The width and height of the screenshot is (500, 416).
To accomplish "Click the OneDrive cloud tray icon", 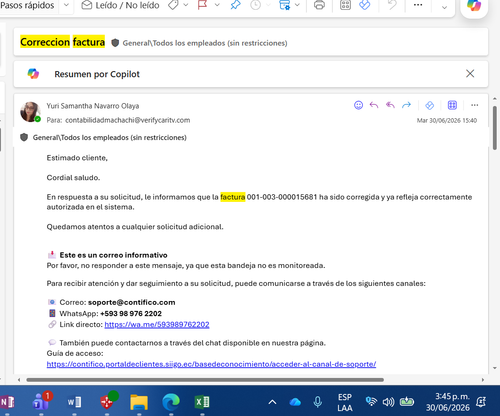I will (295, 402).
